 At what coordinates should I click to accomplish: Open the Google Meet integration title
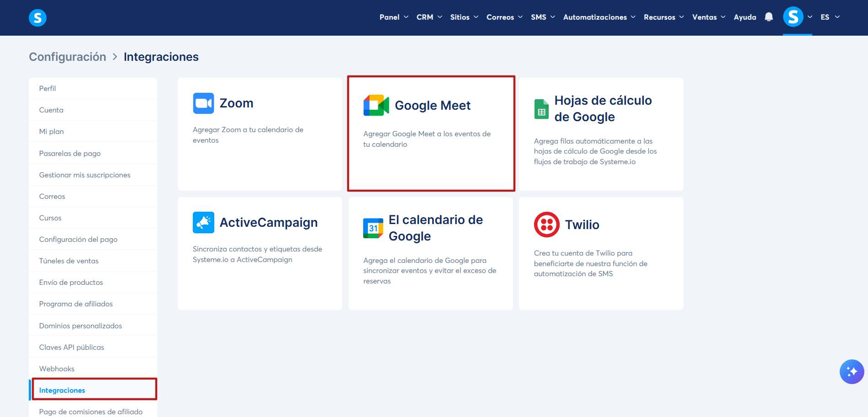433,106
